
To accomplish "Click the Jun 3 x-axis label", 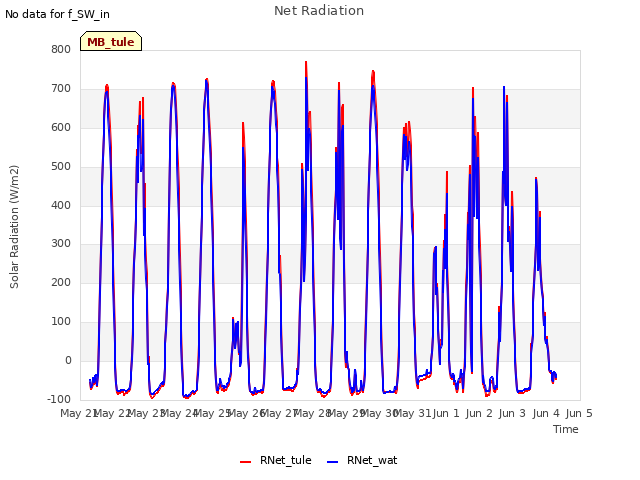I will click(x=512, y=413).
